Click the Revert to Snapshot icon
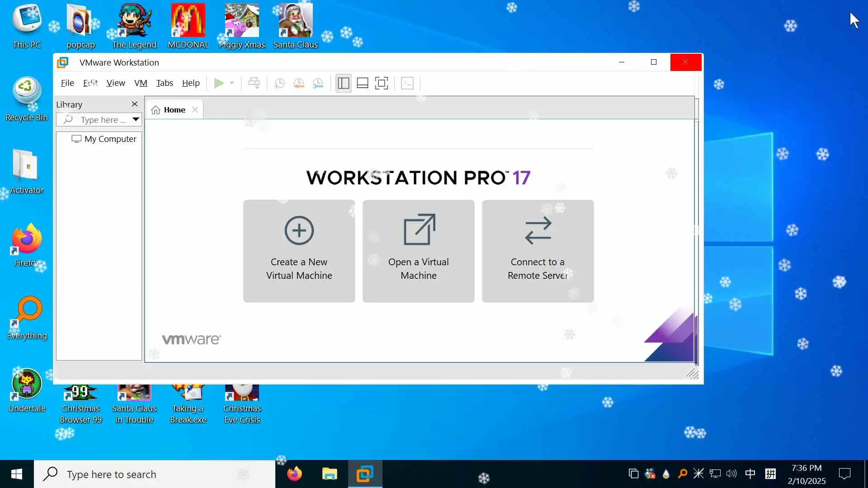 coord(299,83)
